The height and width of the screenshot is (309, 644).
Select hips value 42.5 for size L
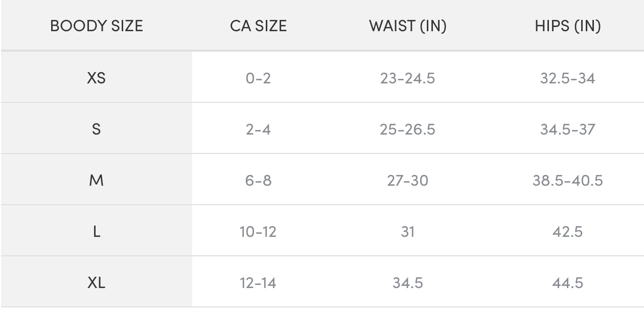click(567, 232)
